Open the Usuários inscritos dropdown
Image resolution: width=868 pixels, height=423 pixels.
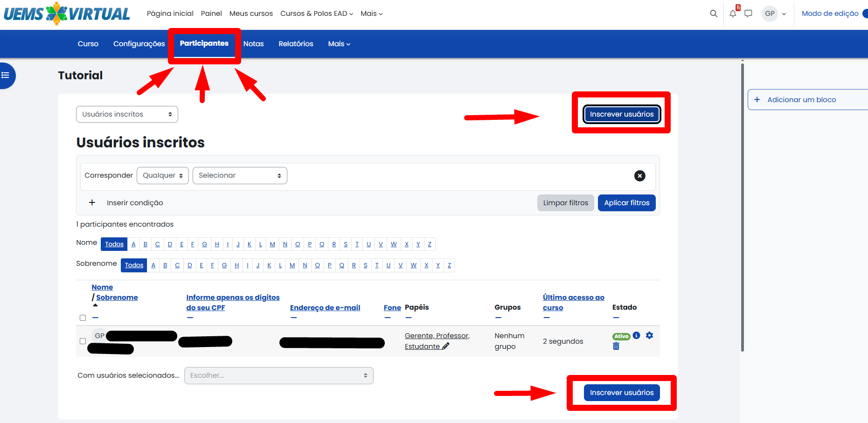pyautogui.click(x=127, y=114)
